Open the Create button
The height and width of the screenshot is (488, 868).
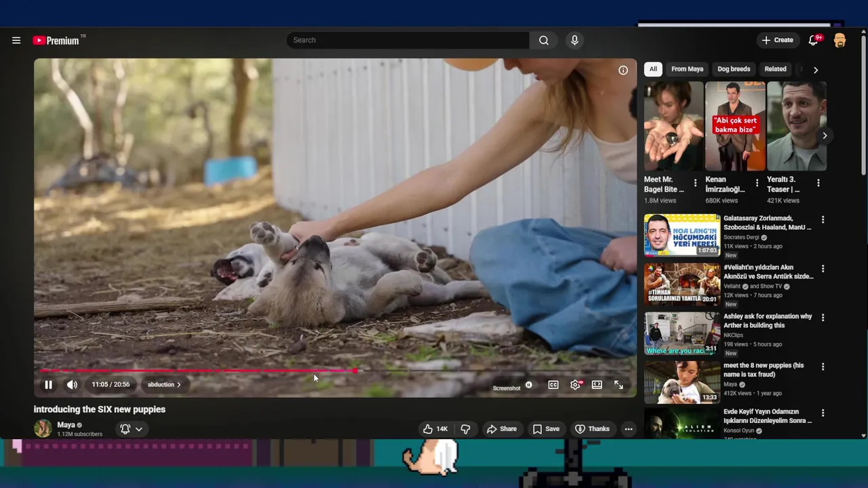click(x=777, y=40)
